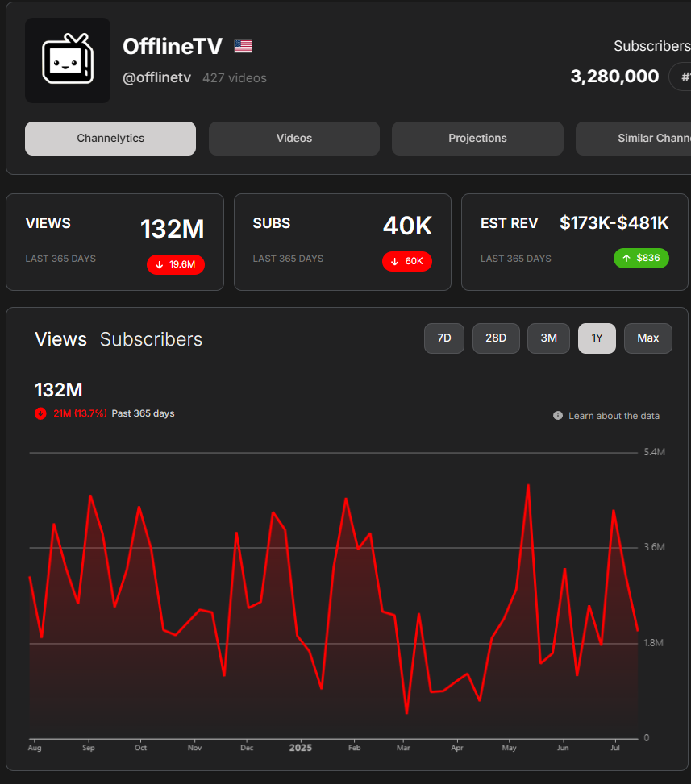The width and height of the screenshot is (691, 784).
Task: Click the OfflineTV channel logo
Action: pyautogui.click(x=68, y=60)
